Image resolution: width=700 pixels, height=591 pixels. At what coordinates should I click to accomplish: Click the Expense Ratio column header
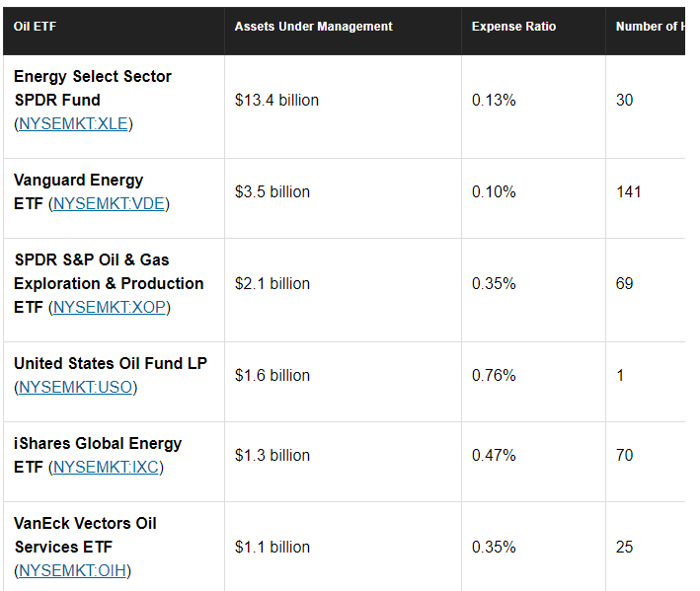point(513,27)
